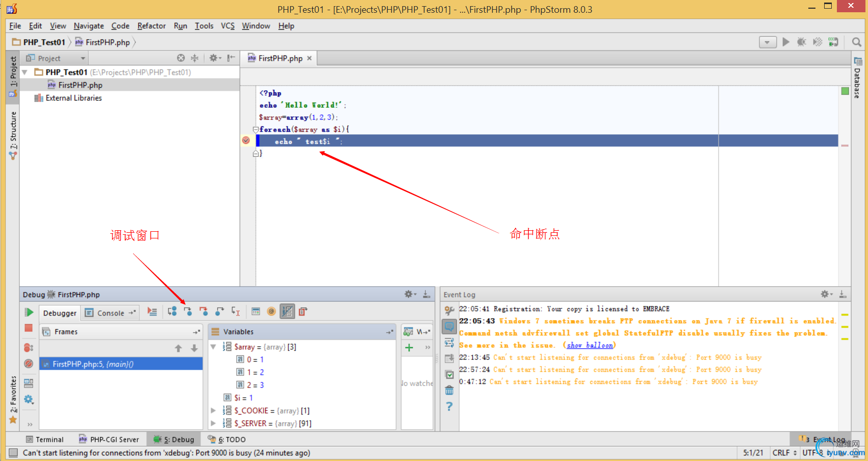Switch to the Console tab

pyautogui.click(x=111, y=313)
